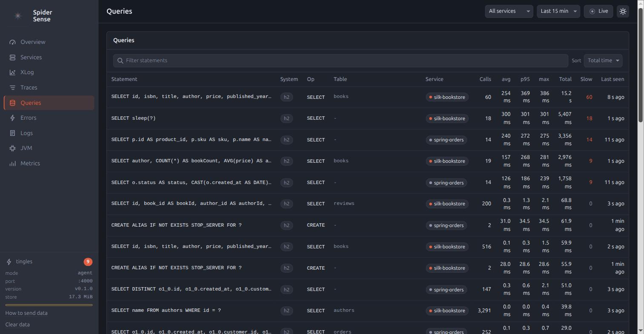Click the Table column header

(340, 79)
